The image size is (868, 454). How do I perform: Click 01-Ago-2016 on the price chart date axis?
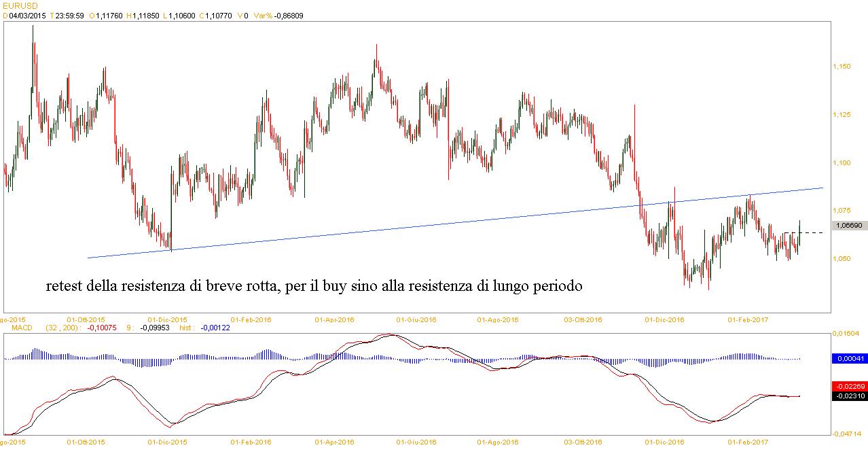(x=498, y=319)
